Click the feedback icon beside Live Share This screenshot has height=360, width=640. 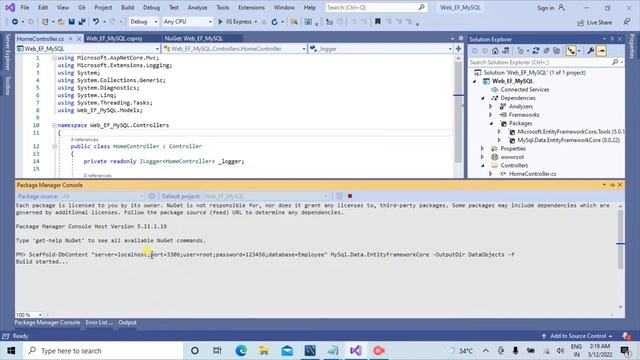click(627, 22)
